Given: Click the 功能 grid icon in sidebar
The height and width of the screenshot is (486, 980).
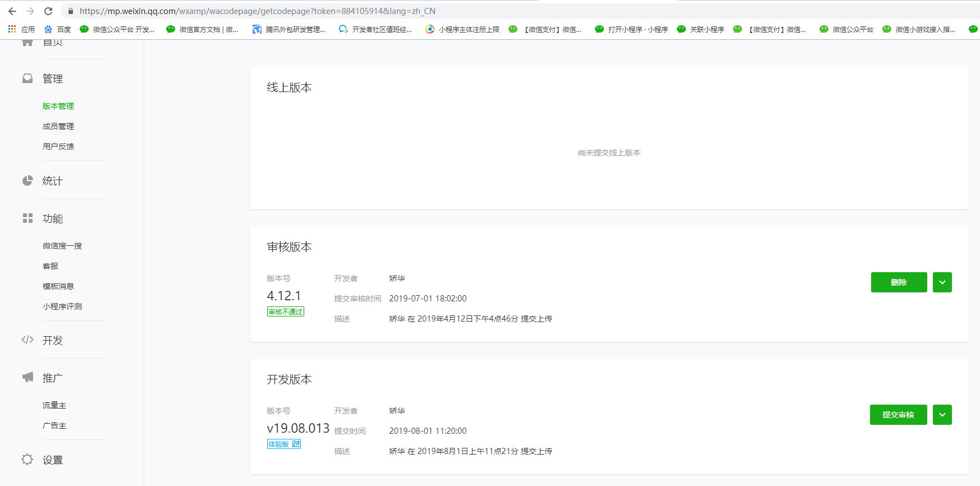Looking at the screenshot, I should (28, 218).
